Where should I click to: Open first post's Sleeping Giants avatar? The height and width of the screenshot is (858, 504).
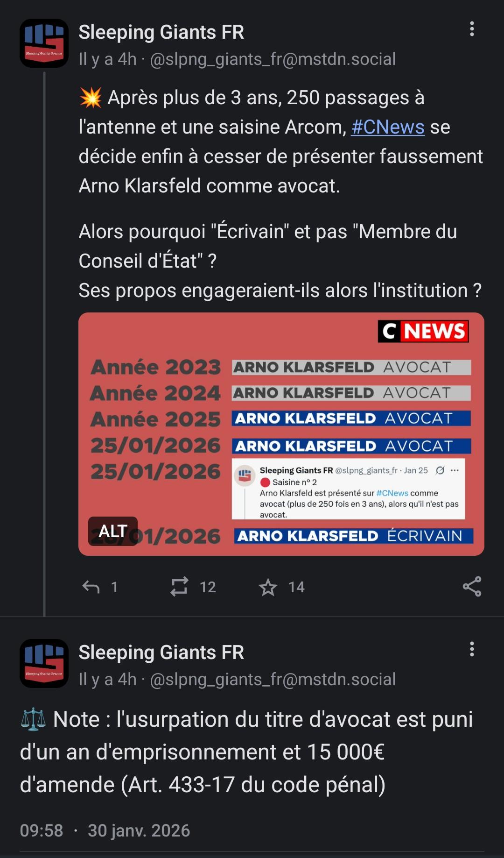(44, 43)
